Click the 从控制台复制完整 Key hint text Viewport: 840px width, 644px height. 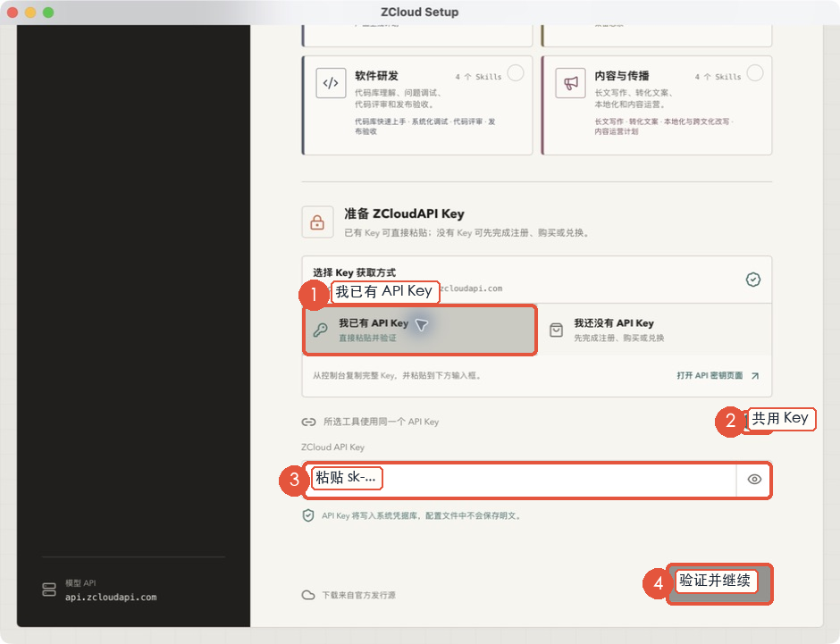397,375
